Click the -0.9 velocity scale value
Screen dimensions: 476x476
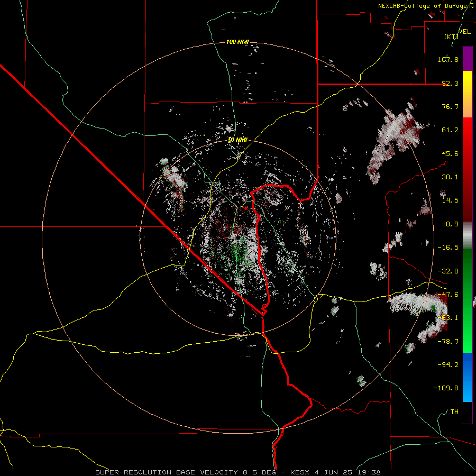coord(450,224)
